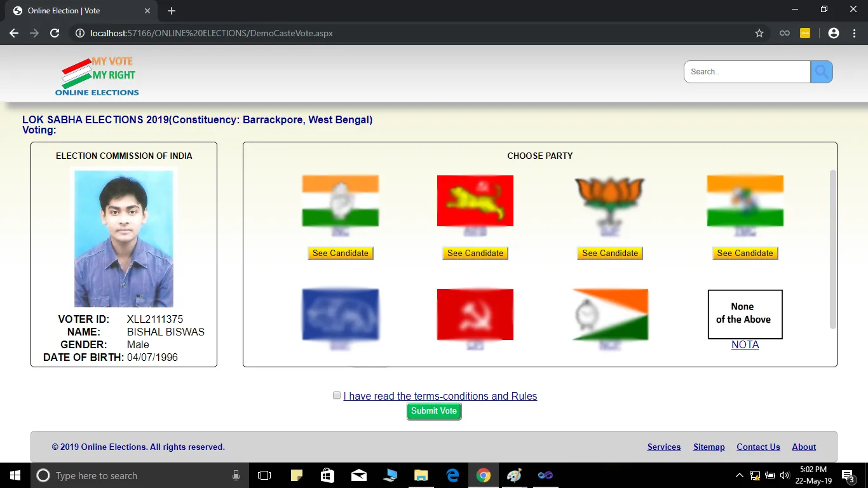Close the Online Election | Vote tab
The height and width of the screenshot is (488, 868).
pyautogui.click(x=147, y=11)
